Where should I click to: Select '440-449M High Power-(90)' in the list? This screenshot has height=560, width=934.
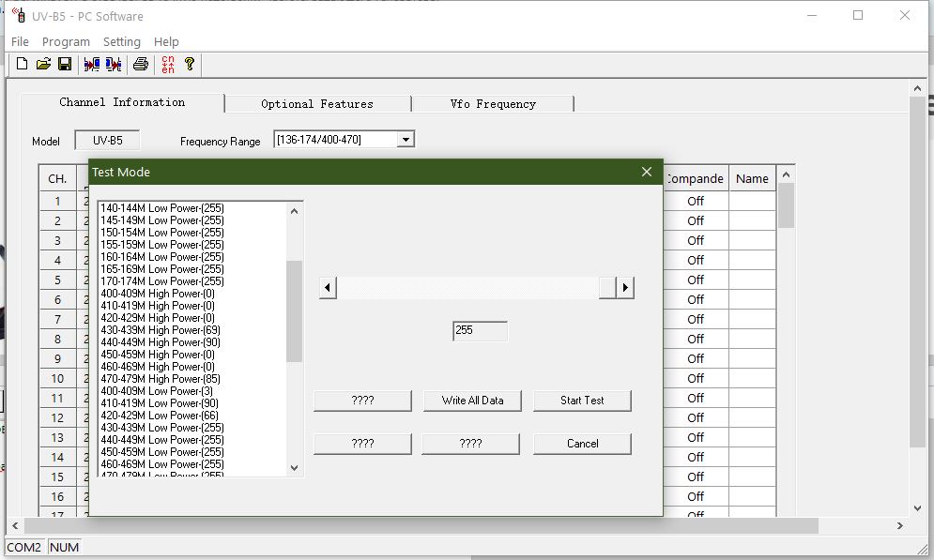161,342
